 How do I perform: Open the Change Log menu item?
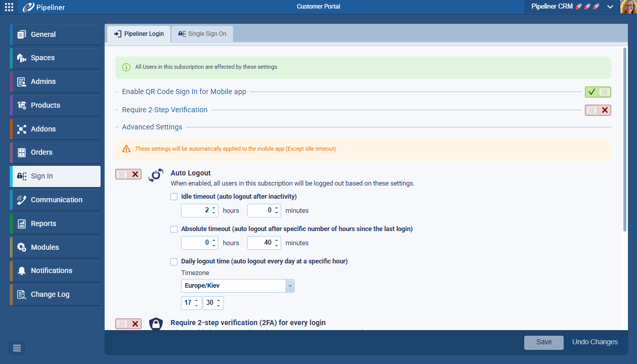pos(50,294)
